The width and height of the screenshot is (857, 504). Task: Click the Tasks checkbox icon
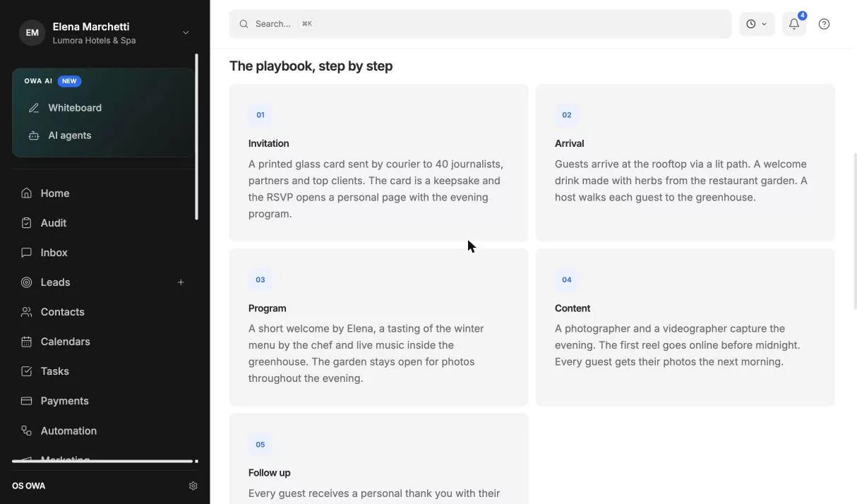tap(26, 371)
